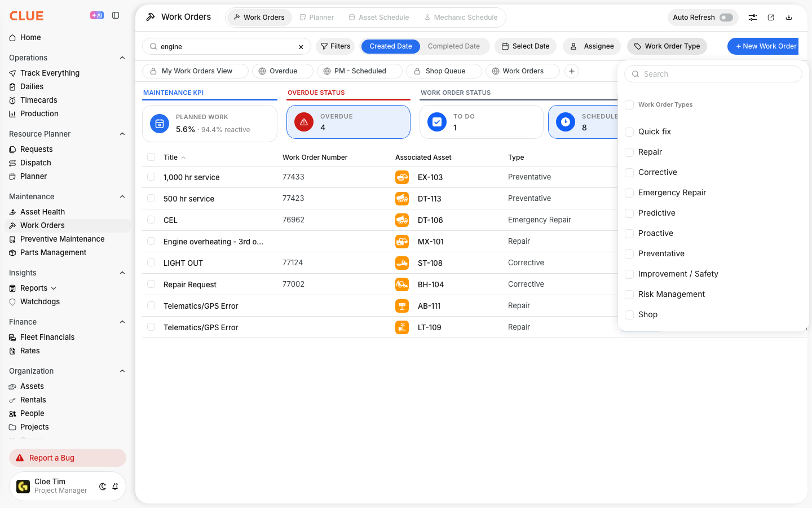Toggle dark mode moon icon

click(103, 487)
